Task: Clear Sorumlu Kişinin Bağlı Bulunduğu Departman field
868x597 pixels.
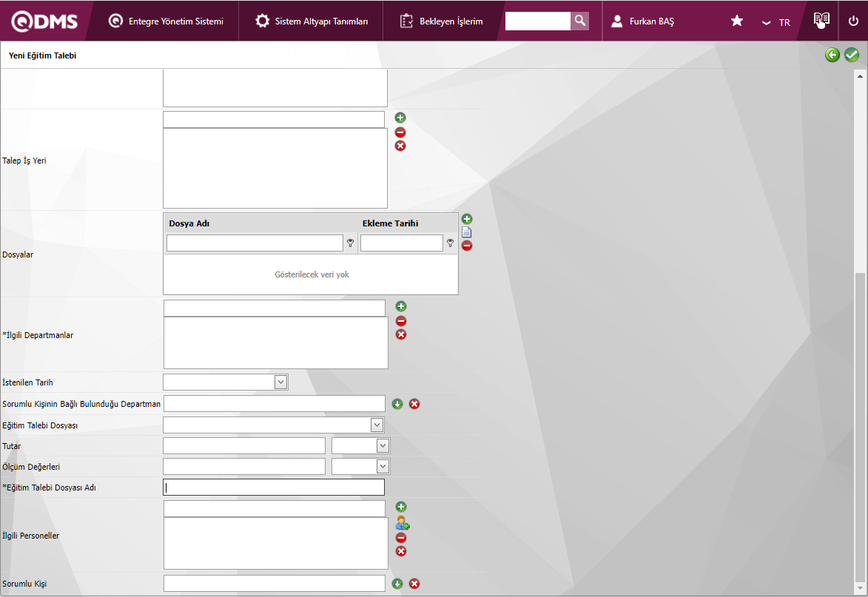Action: coord(414,404)
